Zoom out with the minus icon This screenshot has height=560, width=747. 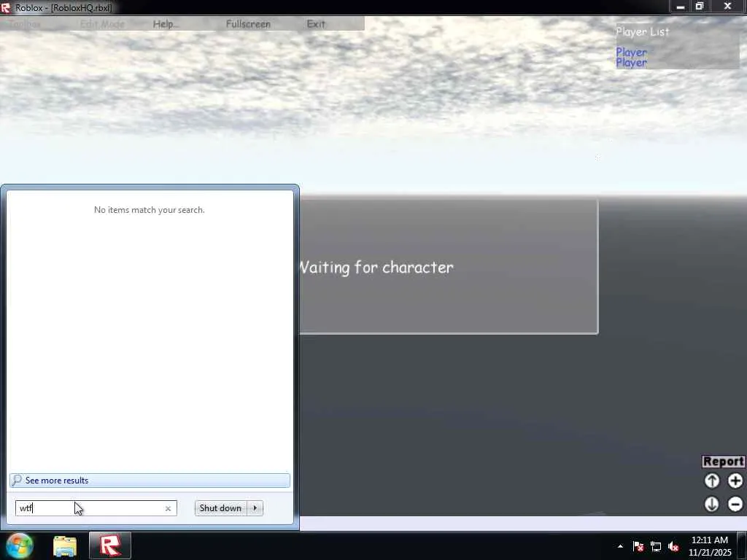click(x=735, y=504)
